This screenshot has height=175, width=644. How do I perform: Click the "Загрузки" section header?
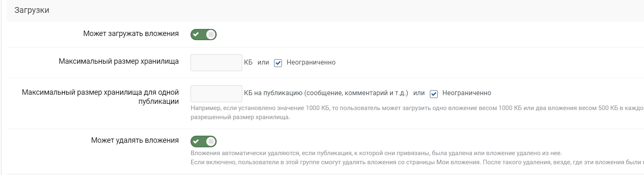(32, 11)
